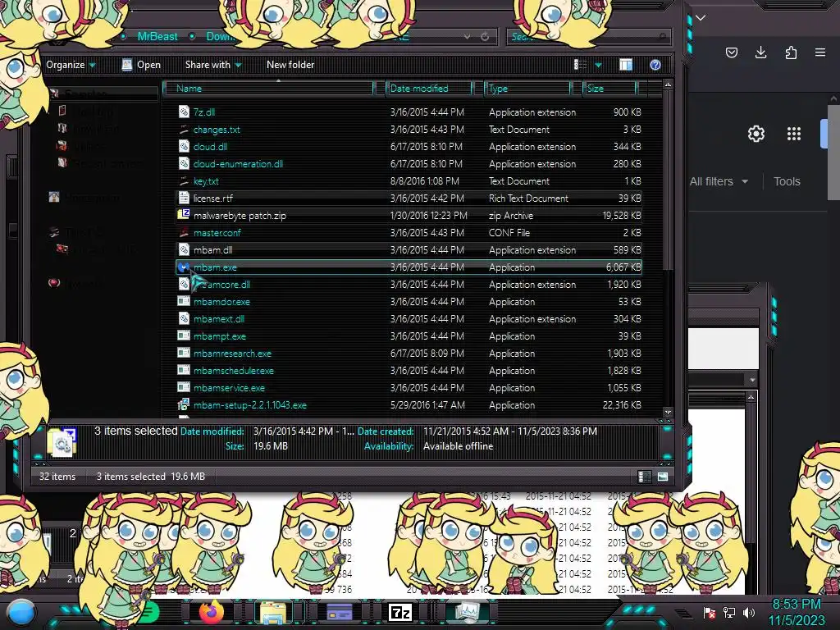Click the 7z.dll file icon
Image resolution: width=840 pixels, height=630 pixels.
click(x=184, y=112)
